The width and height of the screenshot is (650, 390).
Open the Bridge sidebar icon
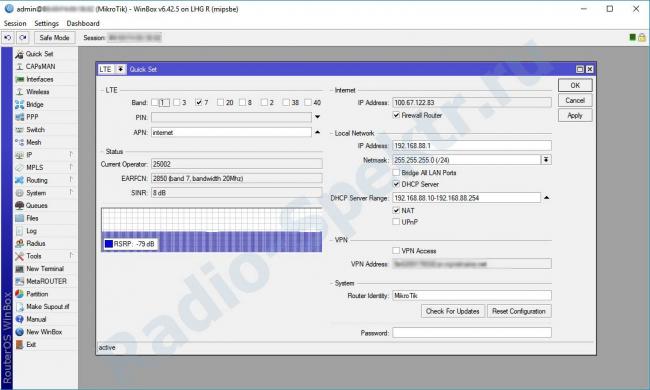pyautogui.click(x=19, y=104)
